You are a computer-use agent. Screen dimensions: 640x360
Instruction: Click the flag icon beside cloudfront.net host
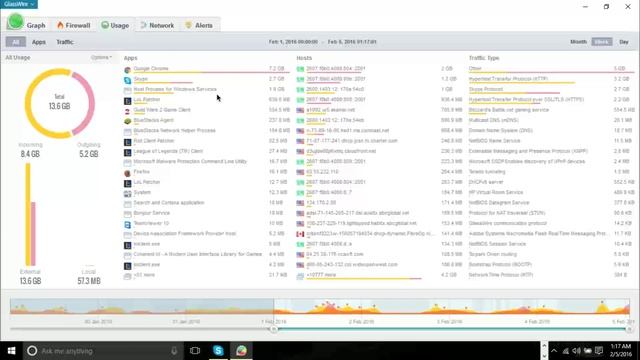(300, 152)
